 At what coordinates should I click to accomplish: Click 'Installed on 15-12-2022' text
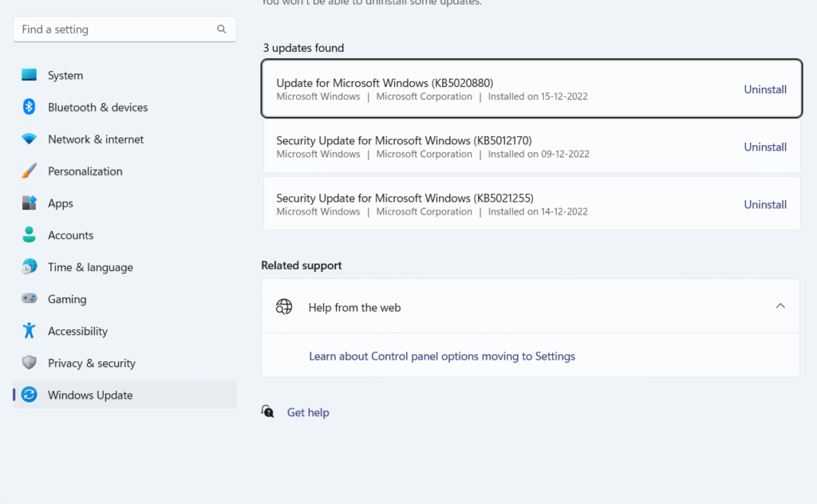click(538, 96)
